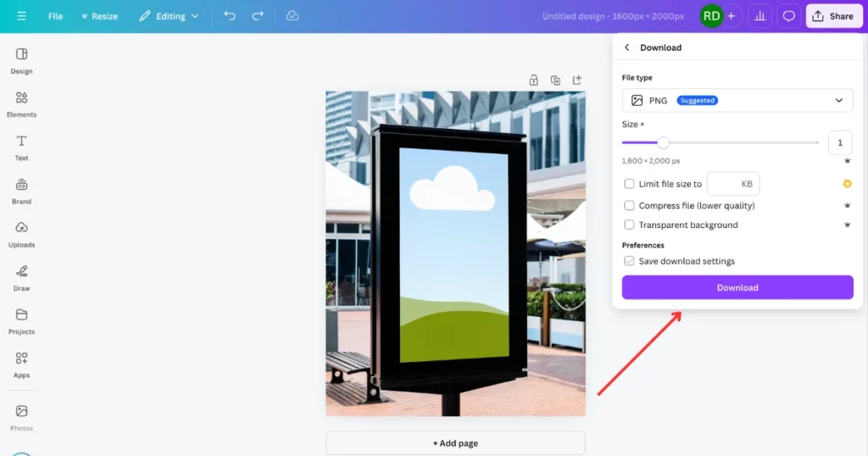Open the comments speech bubble
The width and height of the screenshot is (868, 456).
tap(789, 16)
